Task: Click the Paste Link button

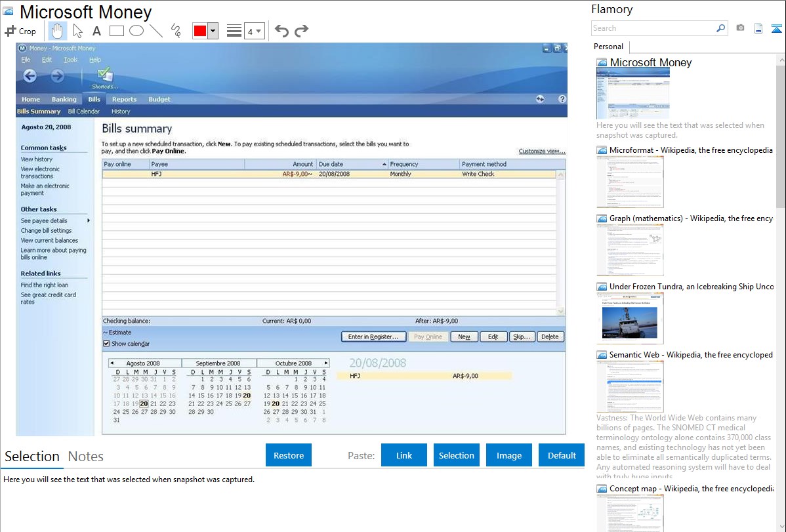Action: pyautogui.click(x=404, y=455)
